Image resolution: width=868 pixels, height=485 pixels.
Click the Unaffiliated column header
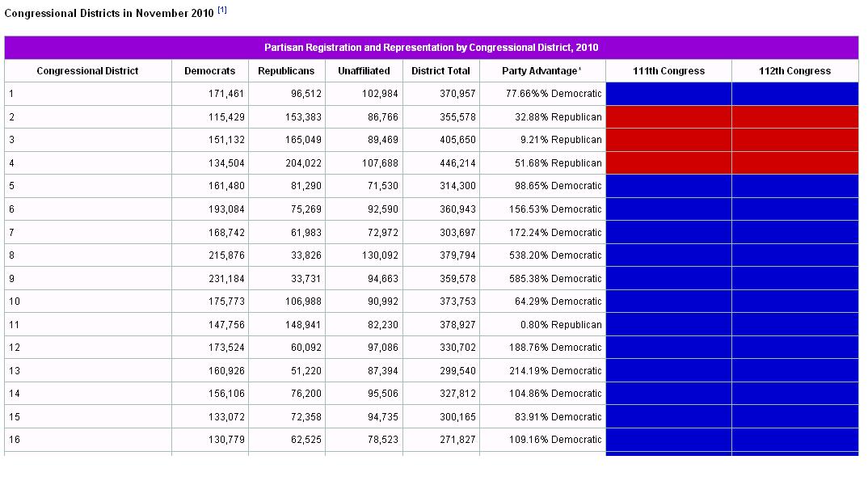[364, 71]
